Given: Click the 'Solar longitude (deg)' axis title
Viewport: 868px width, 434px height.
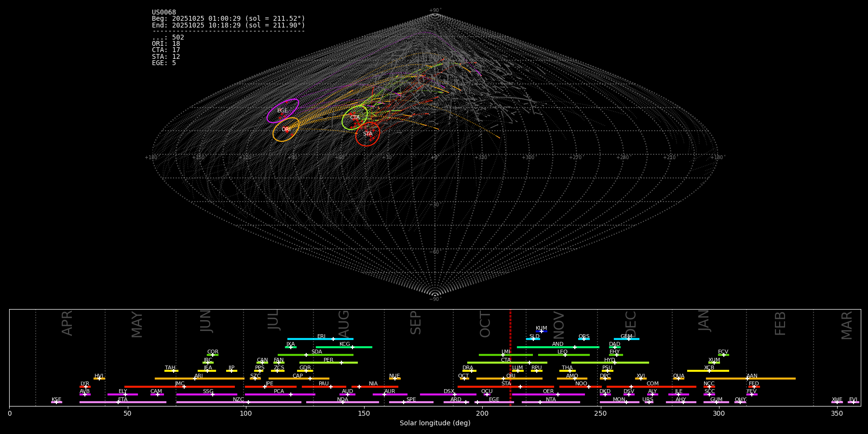Looking at the screenshot, I should pyautogui.click(x=435, y=423).
